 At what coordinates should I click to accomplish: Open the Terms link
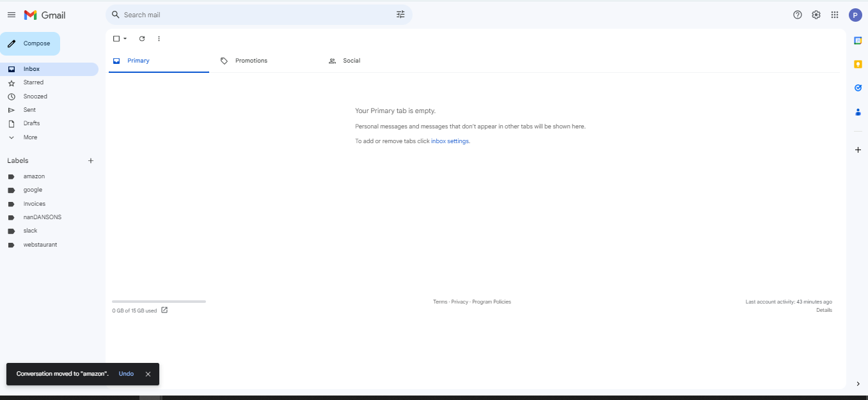coord(440,302)
